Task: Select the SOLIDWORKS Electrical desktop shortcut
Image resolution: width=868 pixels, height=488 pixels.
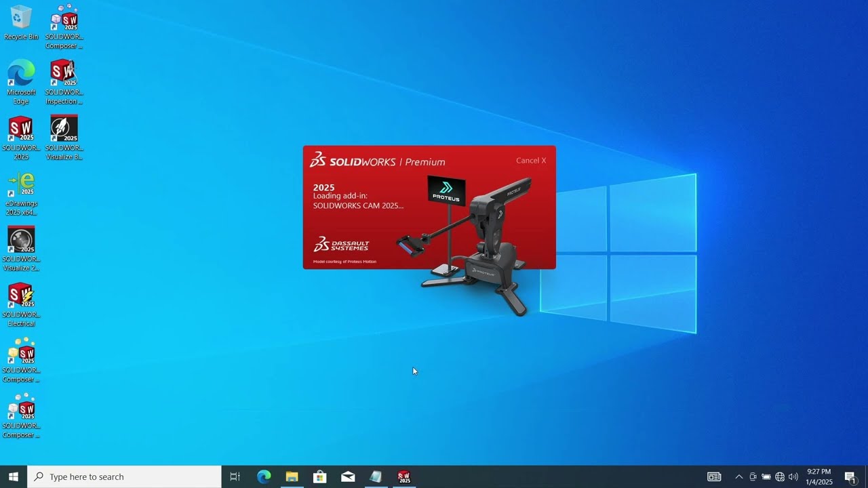Action: pos(21,304)
